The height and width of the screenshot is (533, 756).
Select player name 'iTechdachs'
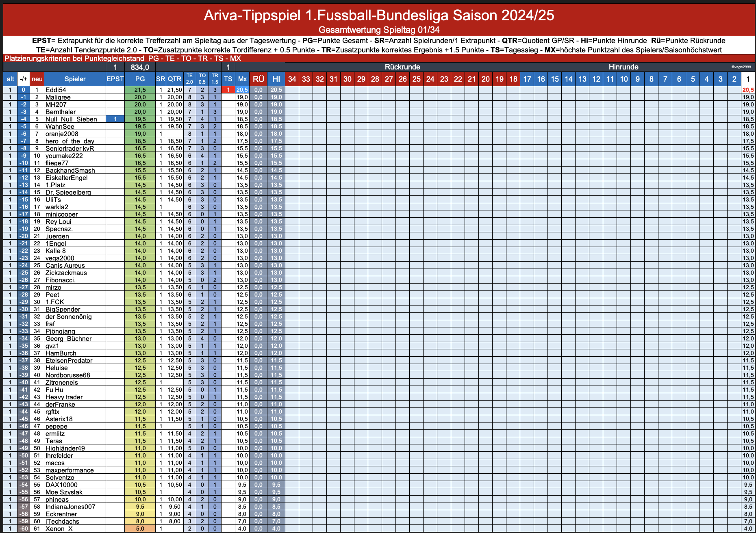(62, 521)
